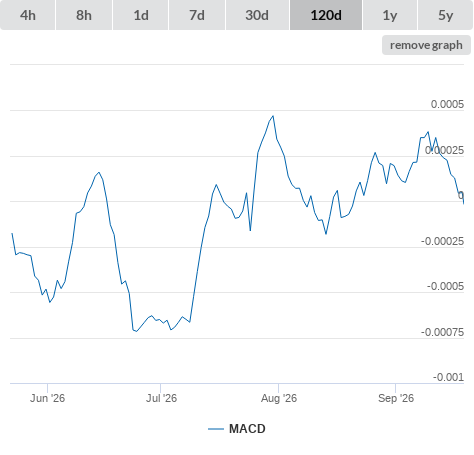Toggle the MACD legend entry
The image size is (474, 455).
[247, 429]
